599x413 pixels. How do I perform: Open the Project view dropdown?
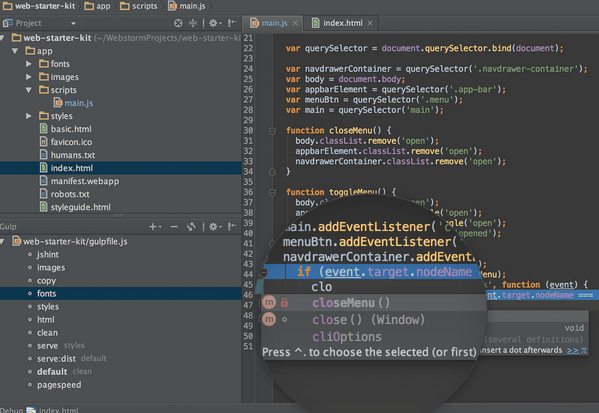click(73, 23)
